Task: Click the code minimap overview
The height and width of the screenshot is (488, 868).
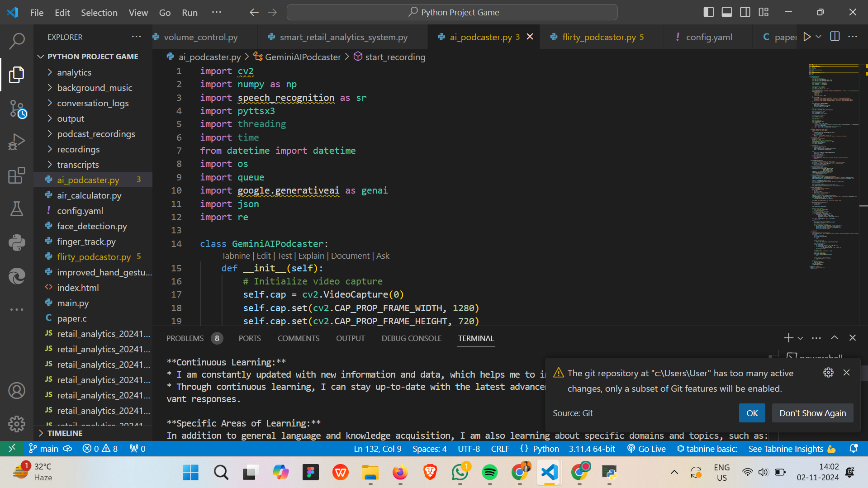Action: coord(833,166)
